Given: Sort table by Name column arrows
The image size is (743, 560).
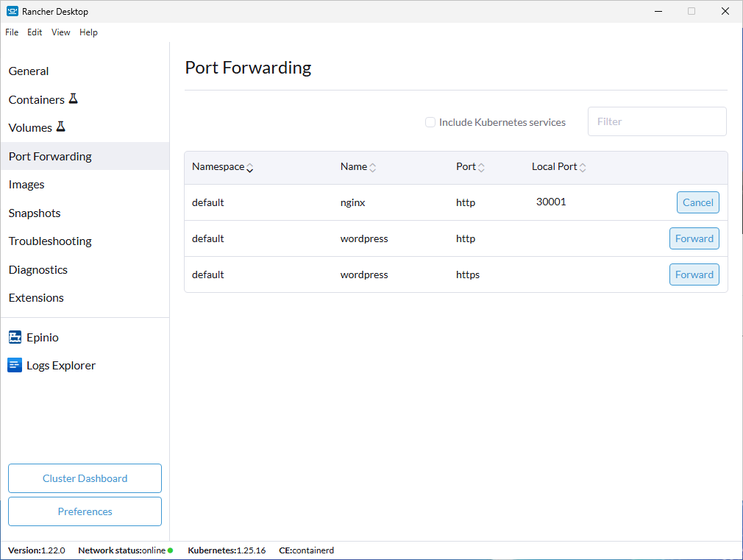Looking at the screenshot, I should coord(373,168).
